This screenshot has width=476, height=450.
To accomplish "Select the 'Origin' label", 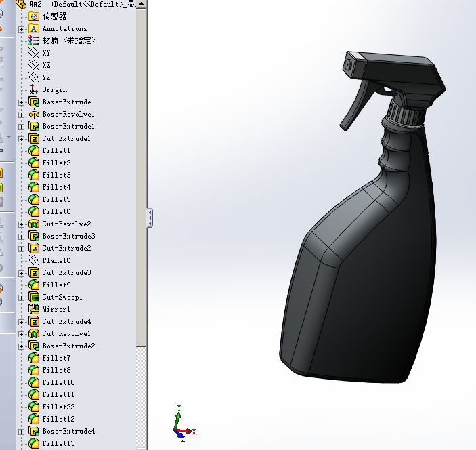I will (54, 89).
